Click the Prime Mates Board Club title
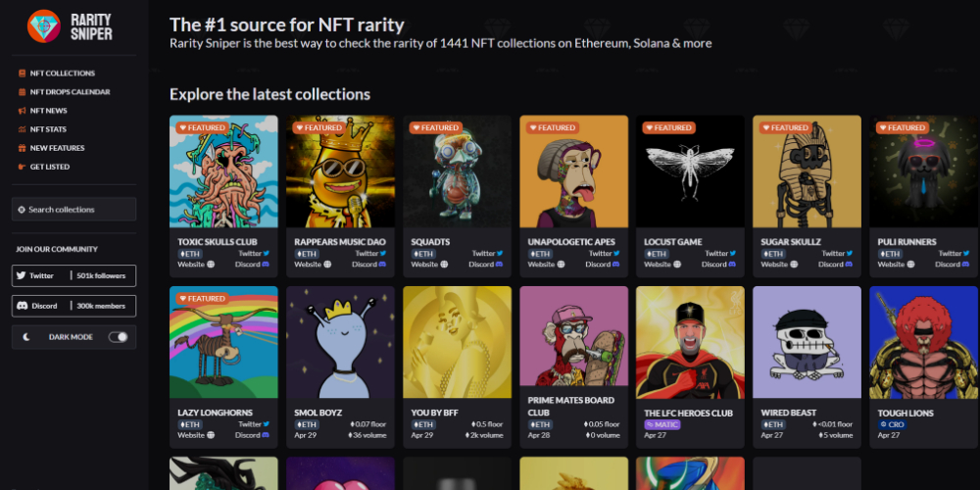 (571, 407)
